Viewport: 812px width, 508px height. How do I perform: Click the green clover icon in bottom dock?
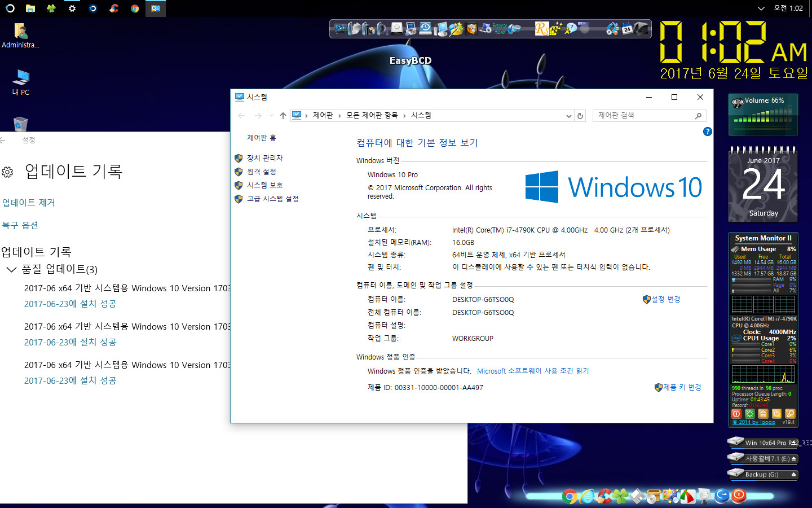[620, 496]
